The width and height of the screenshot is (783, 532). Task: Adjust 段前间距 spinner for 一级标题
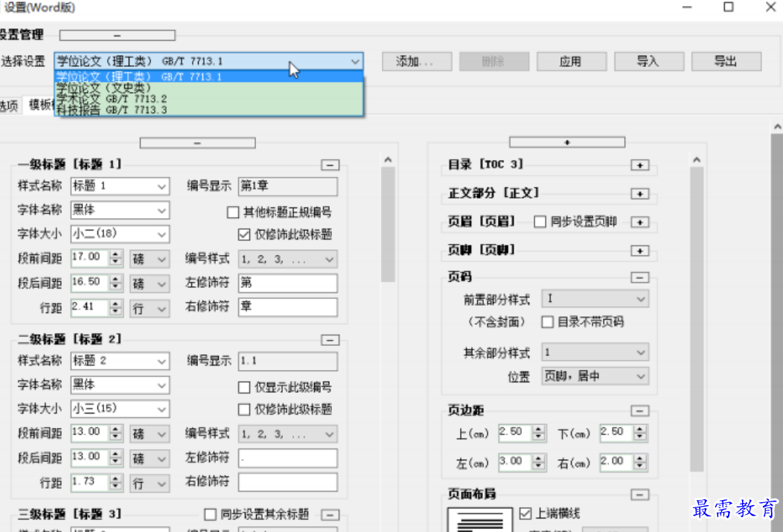[115, 258]
